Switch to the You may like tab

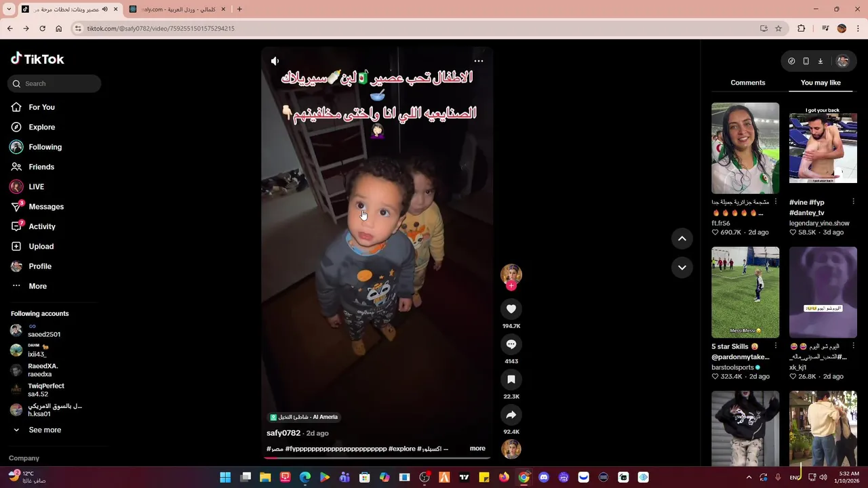click(x=821, y=83)
